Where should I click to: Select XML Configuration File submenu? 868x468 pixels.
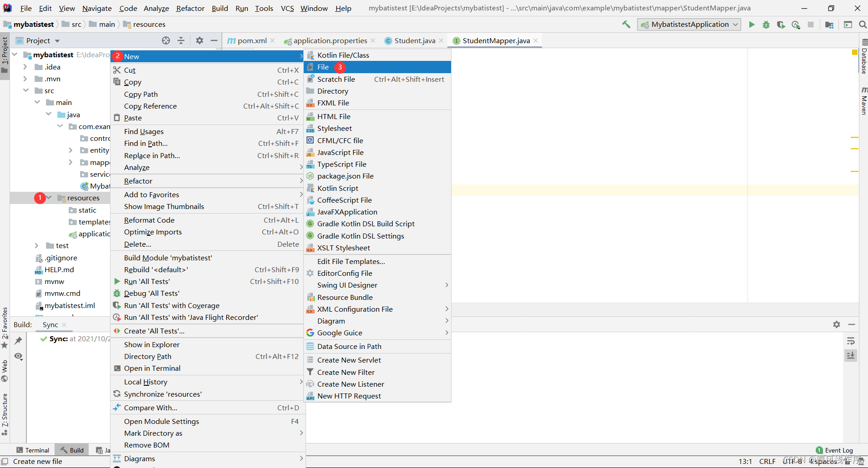(x=377, y=309)
